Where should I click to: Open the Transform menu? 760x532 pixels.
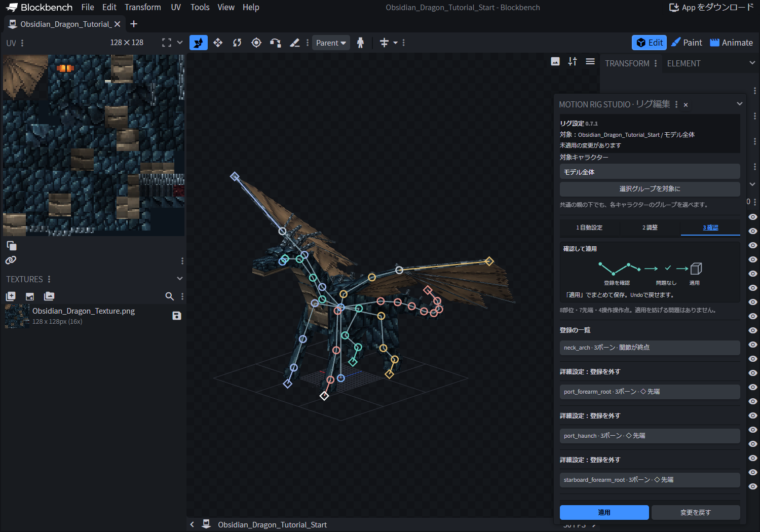click(143, 7)
